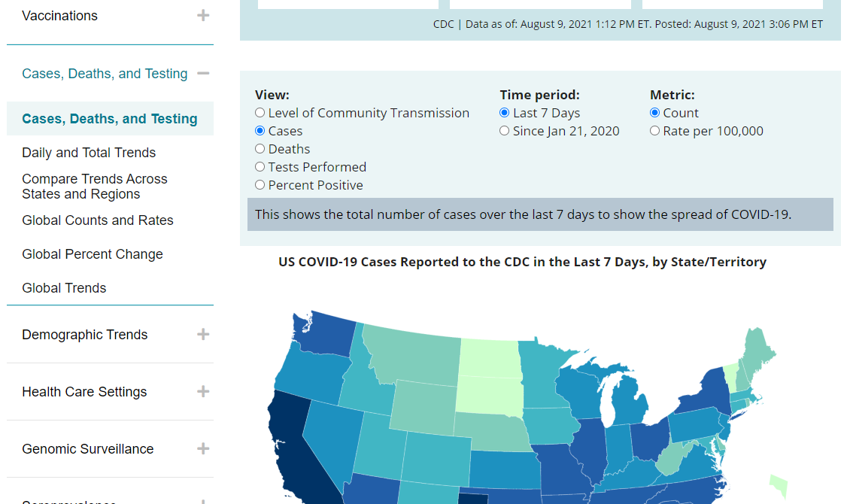Click Utah on the US map
Image resolution: width=850 pixels, height=504 pixels.
379,445
